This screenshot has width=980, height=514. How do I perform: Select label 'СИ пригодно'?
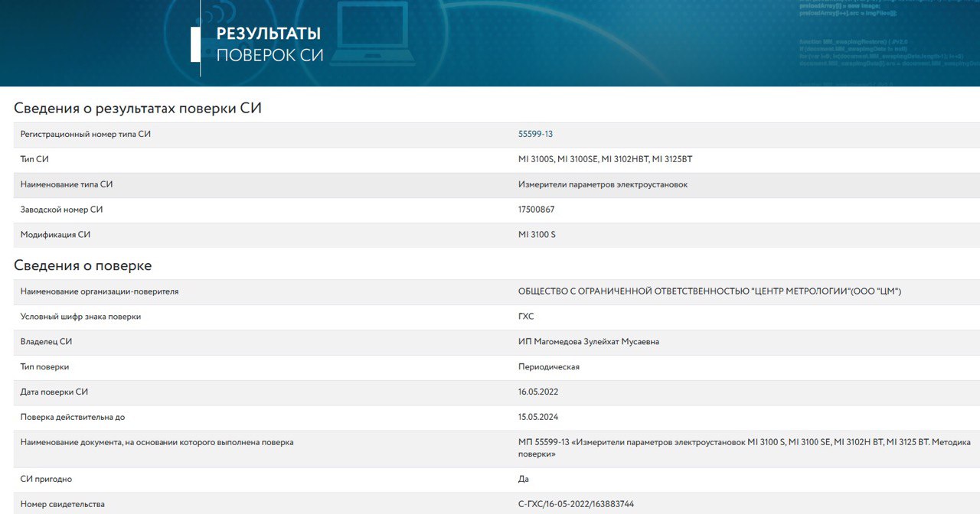tap(46, 480)
